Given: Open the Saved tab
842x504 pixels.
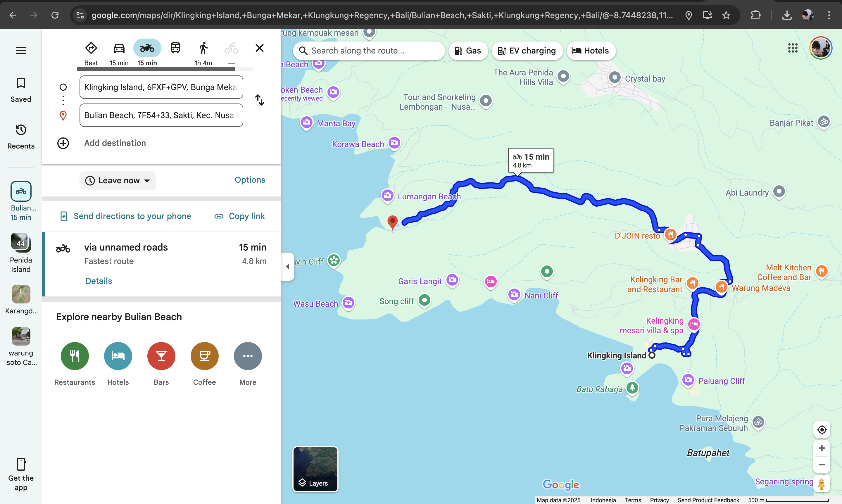Looking at the screenshot, I should 21,90.
